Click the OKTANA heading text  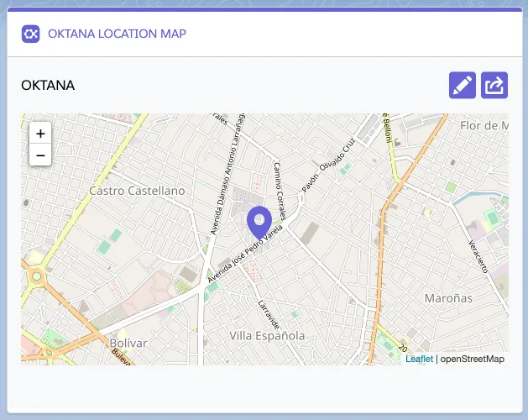(x=48, y=86)
